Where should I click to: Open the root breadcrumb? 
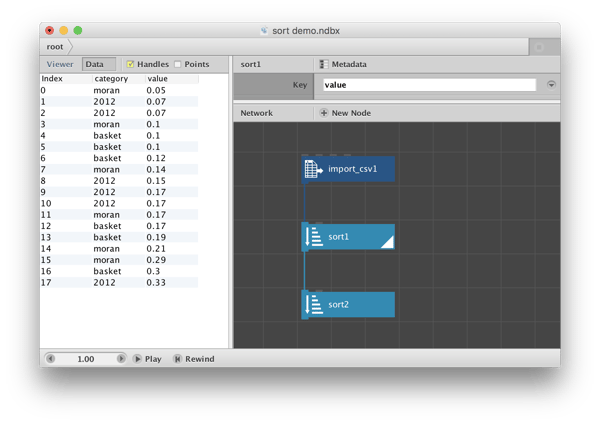click(x=55, y=47)
